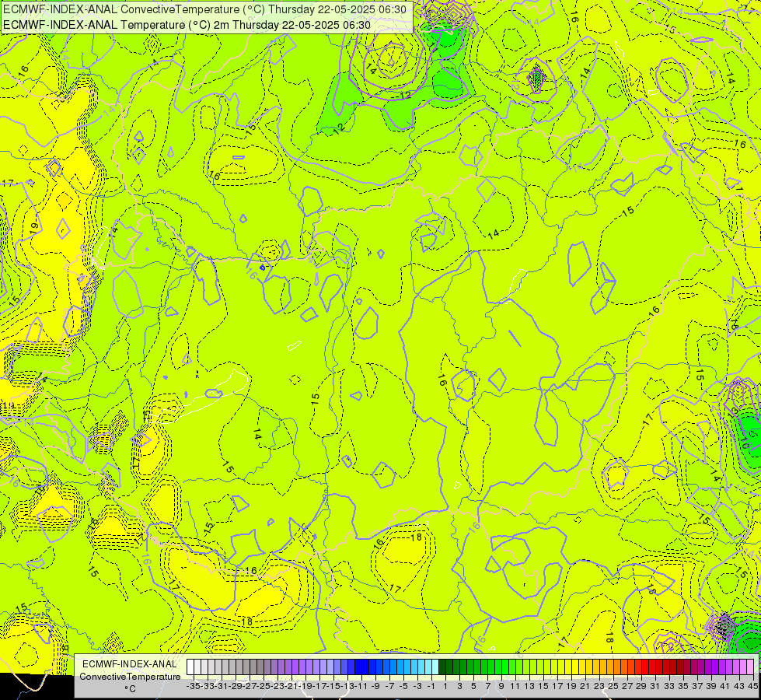Click the 41 legend scale label
This screenshot has height=700, width=761.
click(x=725, y=687)
